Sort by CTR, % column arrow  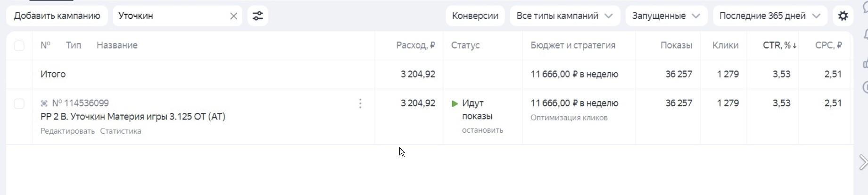(x=795, y=45)
